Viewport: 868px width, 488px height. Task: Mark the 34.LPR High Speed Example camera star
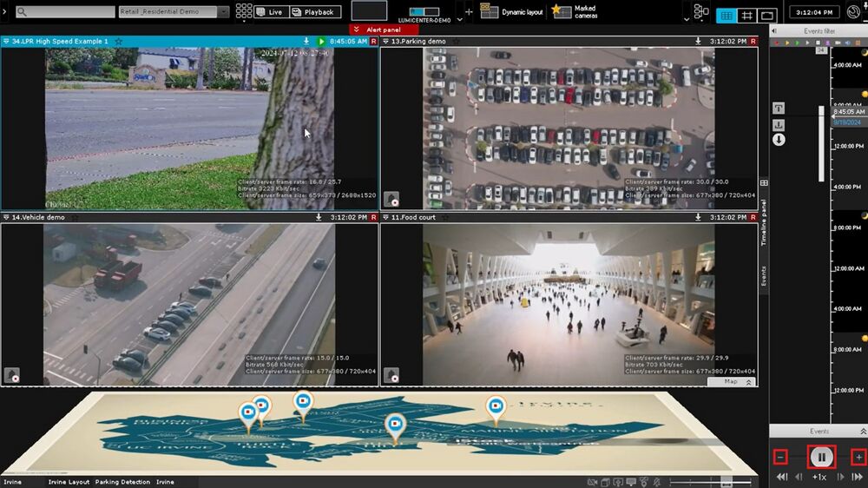pyautogui.click(x=118, y=41)
